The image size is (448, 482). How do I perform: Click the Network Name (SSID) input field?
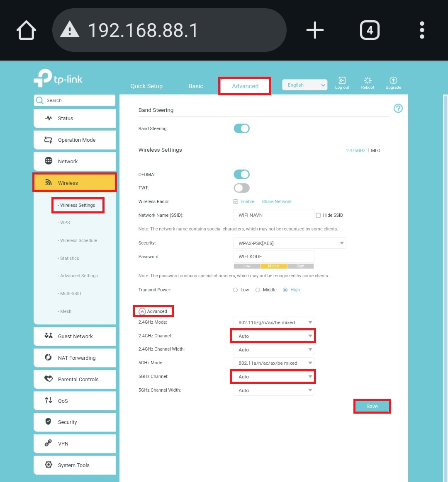[273, 216]
